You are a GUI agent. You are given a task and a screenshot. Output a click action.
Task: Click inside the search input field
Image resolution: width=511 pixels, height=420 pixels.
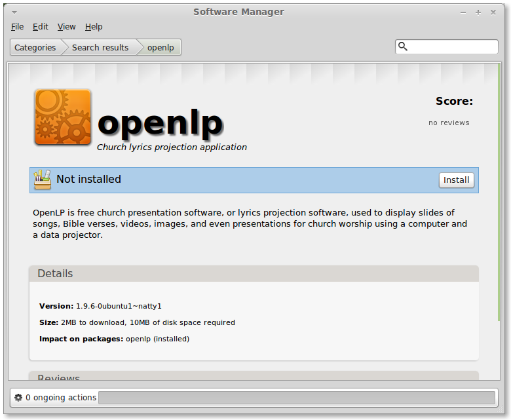(x=452, y=47)
